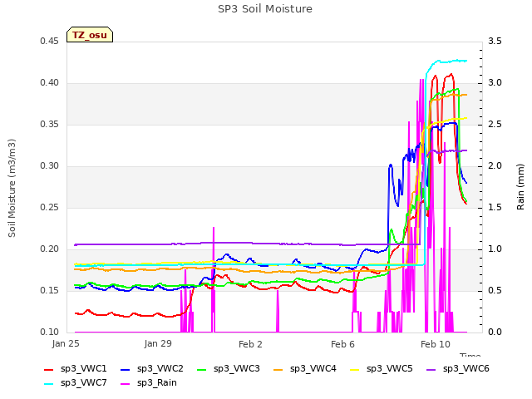Image resolution: width=532 pixels, height=399 pixels.
Task: Select the sp3_VWC2 legend entry
Action: tap(151, 369)
